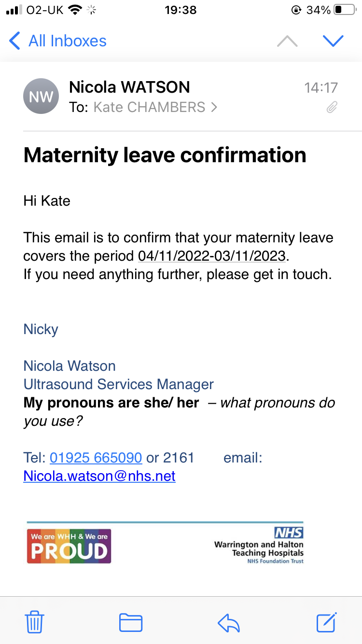Tap sender name Nicola WATSON

[129, 87]
